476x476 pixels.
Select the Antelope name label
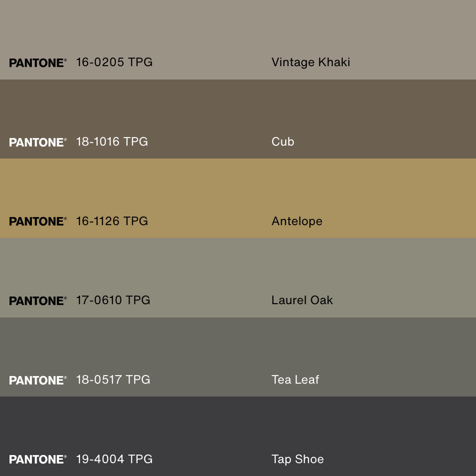click(x=297, y=221)
